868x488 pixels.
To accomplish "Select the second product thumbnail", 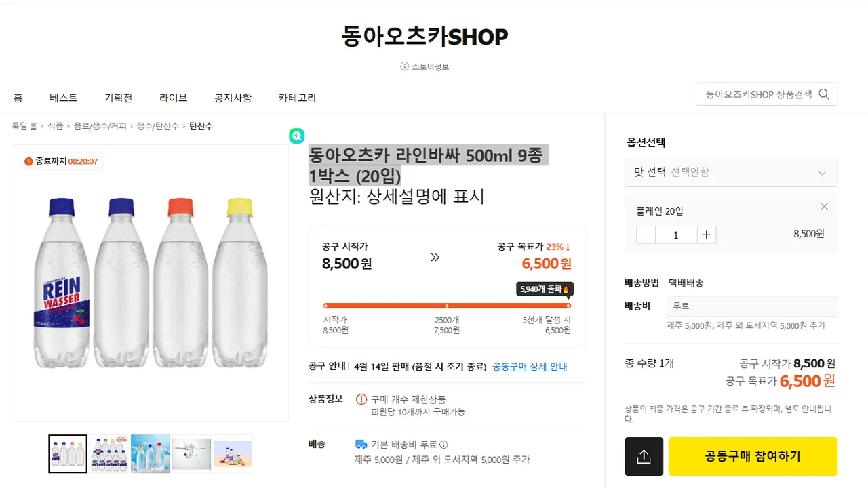I will click(x=109, y=453).
